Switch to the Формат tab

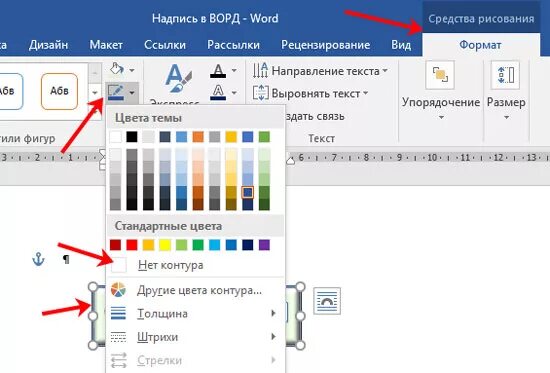480,45
